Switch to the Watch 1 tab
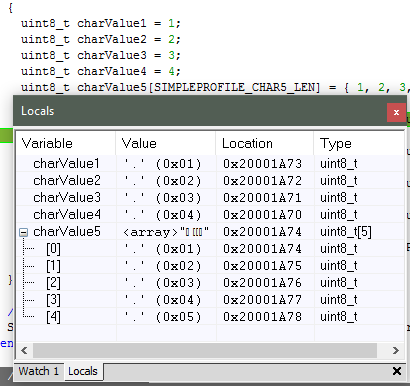This screenshot has width=410, height=386. pos(39,371)
